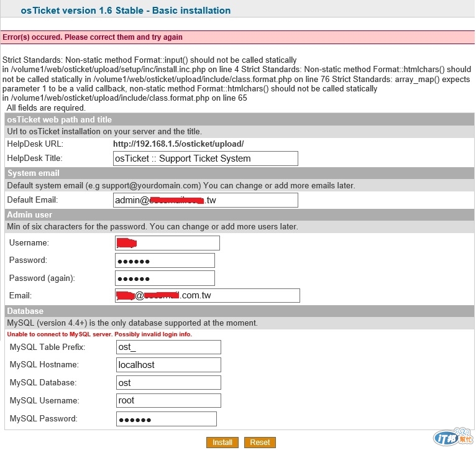Click the MySQL Password field

pyautogui.click(x=167, y=419)
